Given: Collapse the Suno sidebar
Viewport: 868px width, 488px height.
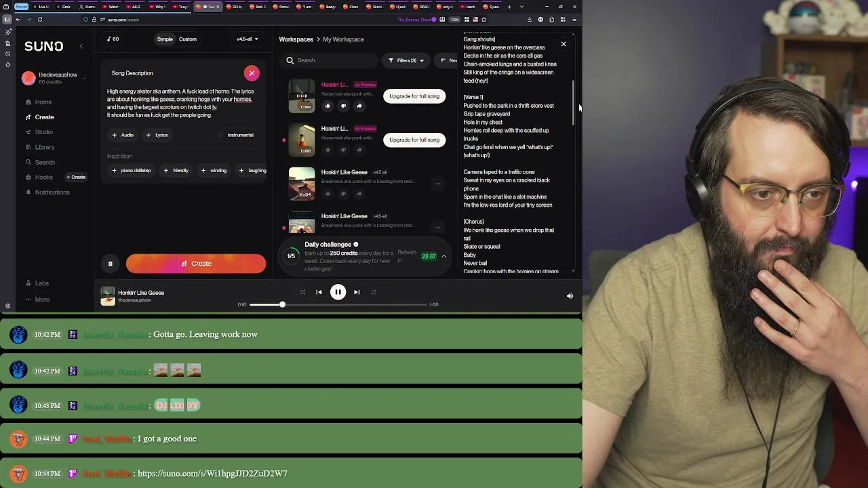Looking at the screenshot, I should point(81,46).
